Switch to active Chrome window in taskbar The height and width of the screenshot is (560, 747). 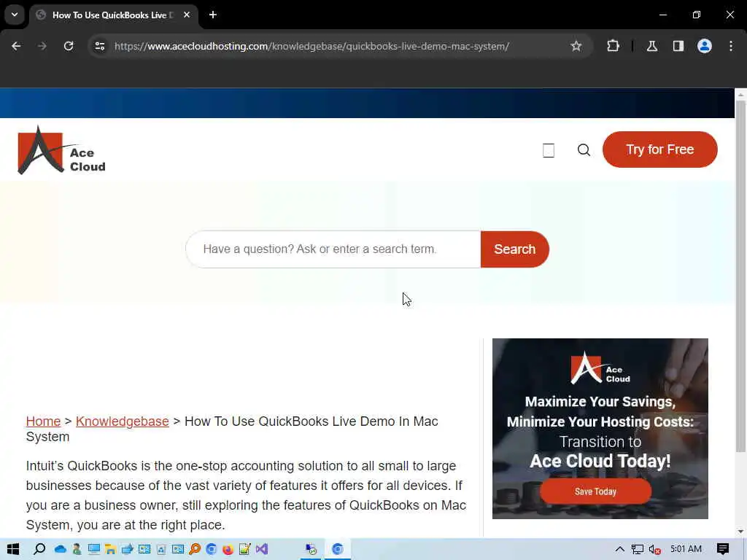338,549
